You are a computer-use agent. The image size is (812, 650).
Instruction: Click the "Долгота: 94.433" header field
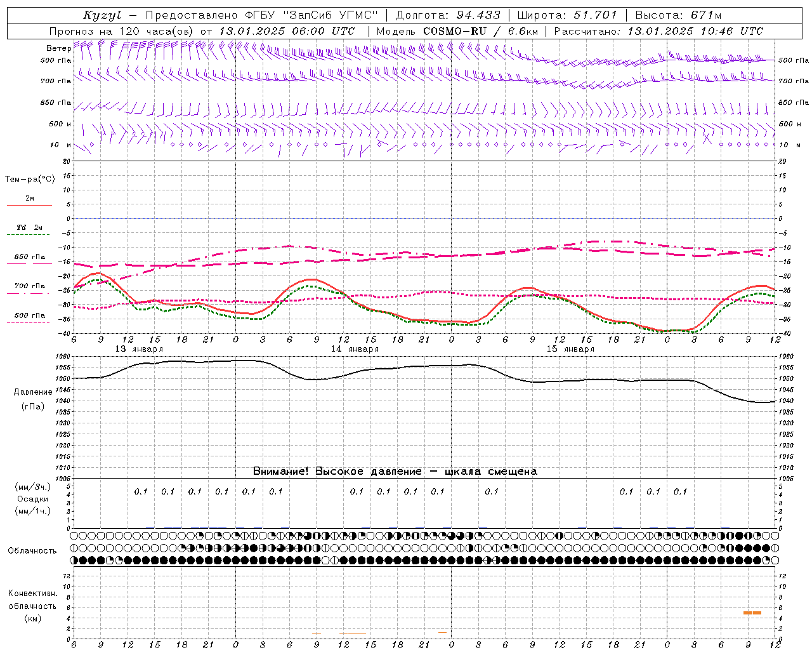(x=448, y=15)
